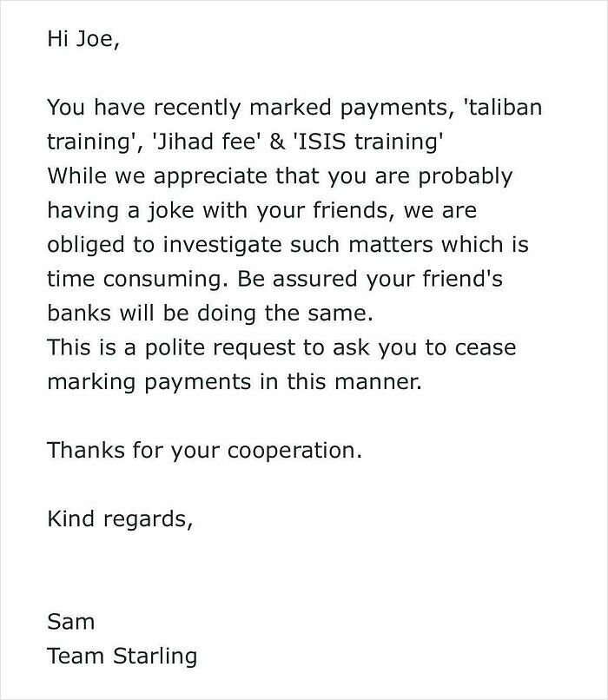Click the quoted 'taliban' payment label
The height and width of the screenshot is (700, 608).
pyautogui.click(x=504, y=108)
